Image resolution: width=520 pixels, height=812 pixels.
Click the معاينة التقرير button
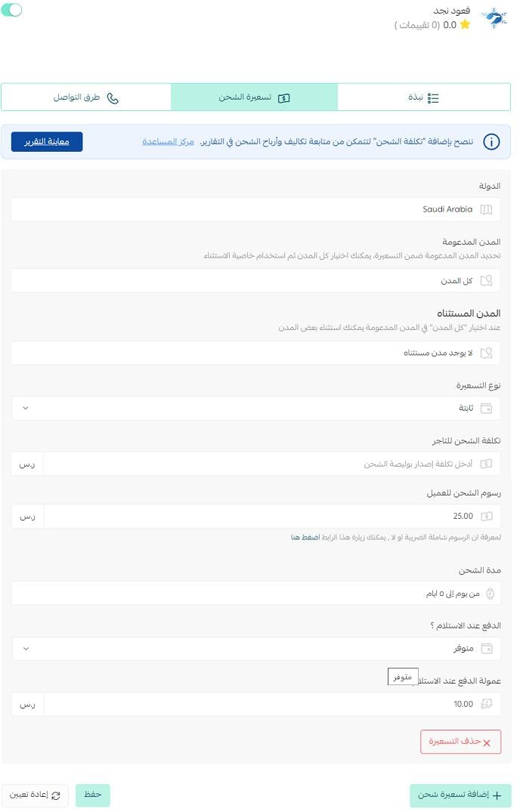pos(47,141)
